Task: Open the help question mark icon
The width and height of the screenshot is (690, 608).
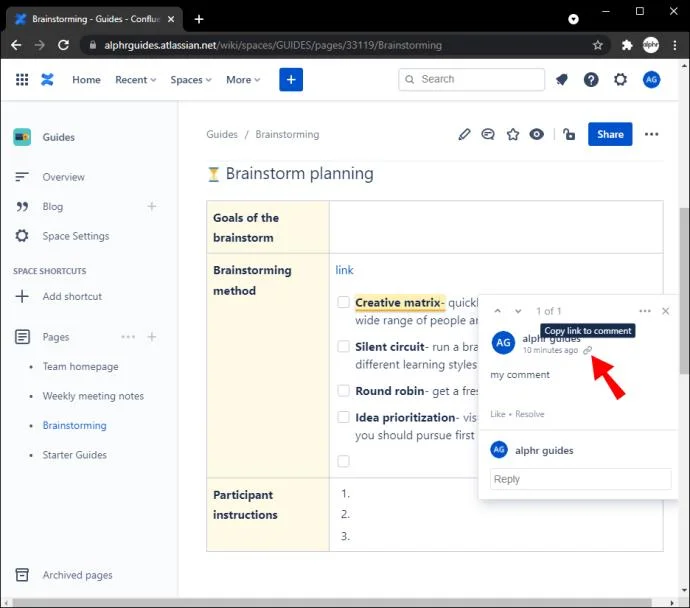Action: 591,80
